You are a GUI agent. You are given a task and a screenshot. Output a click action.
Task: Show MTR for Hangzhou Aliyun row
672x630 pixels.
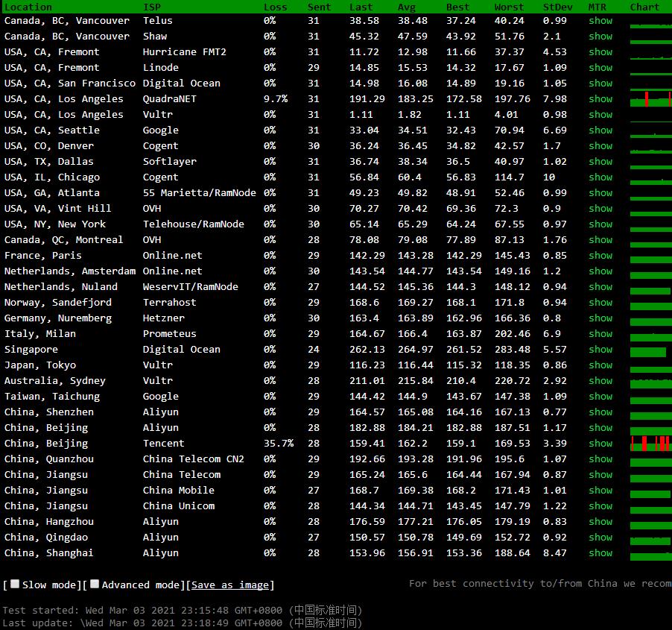(600, 521)
